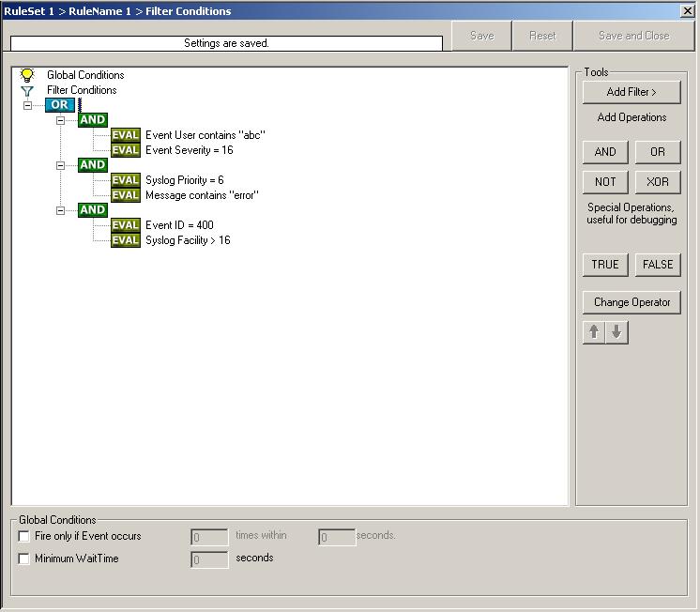Viewport: 700px width, 612px height.
Task: Select Filter Conditions tree item
Action: pyautogui.click(x=82, y=90)
